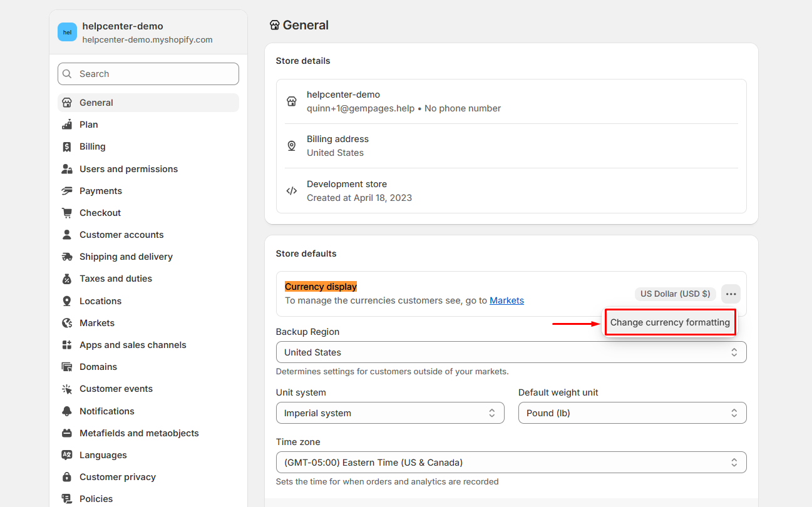Open the Backup Region dropdown
Screen dimensions: 812x507
click(x=511, y=352)
